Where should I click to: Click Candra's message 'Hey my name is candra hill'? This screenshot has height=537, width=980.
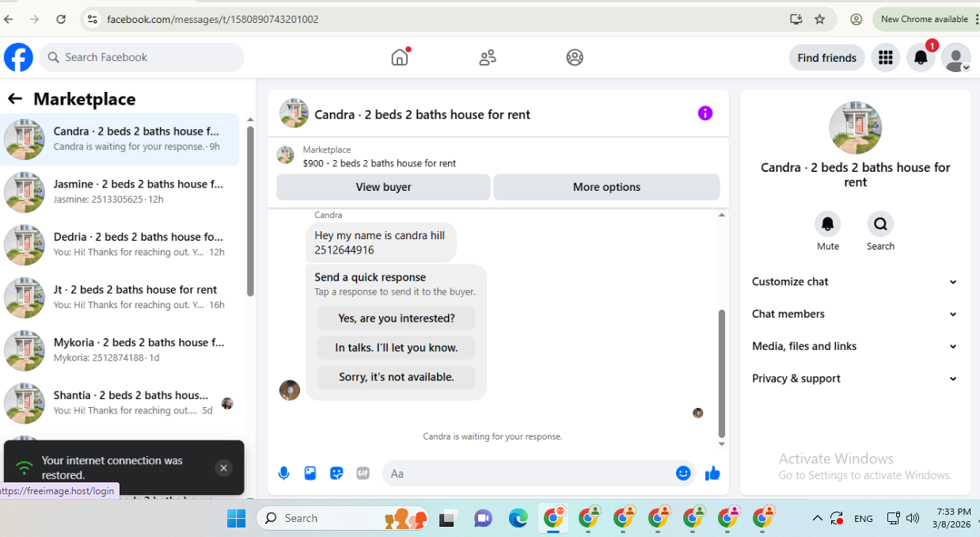click(x=381, y=242)
